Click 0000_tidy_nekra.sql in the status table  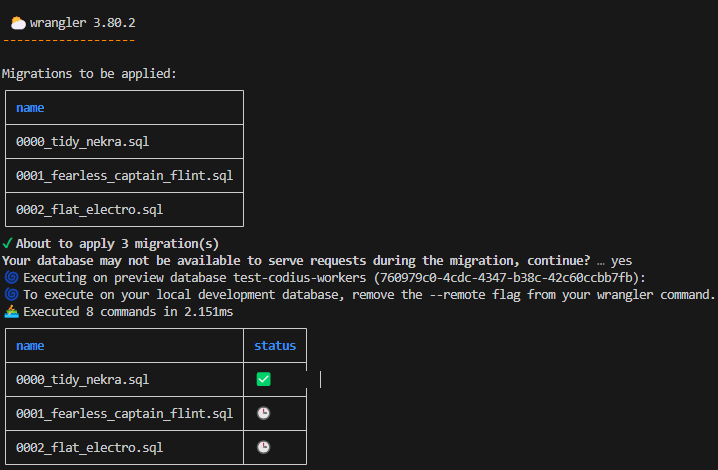point(82,380)
